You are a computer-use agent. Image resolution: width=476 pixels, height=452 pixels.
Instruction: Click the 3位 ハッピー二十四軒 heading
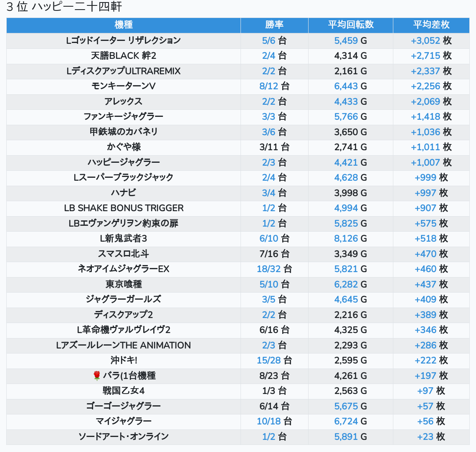click(x=64, y=7)
